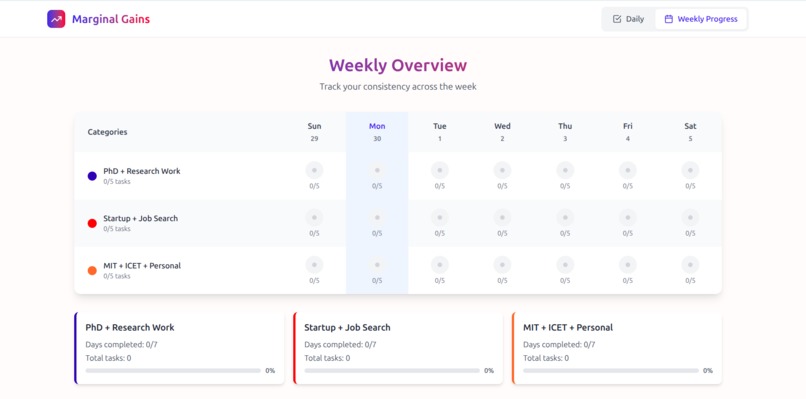The image size is (806, 399).
Task: Click MIT + ICET + Personal Wednesday circle
Action: point(502,265)
